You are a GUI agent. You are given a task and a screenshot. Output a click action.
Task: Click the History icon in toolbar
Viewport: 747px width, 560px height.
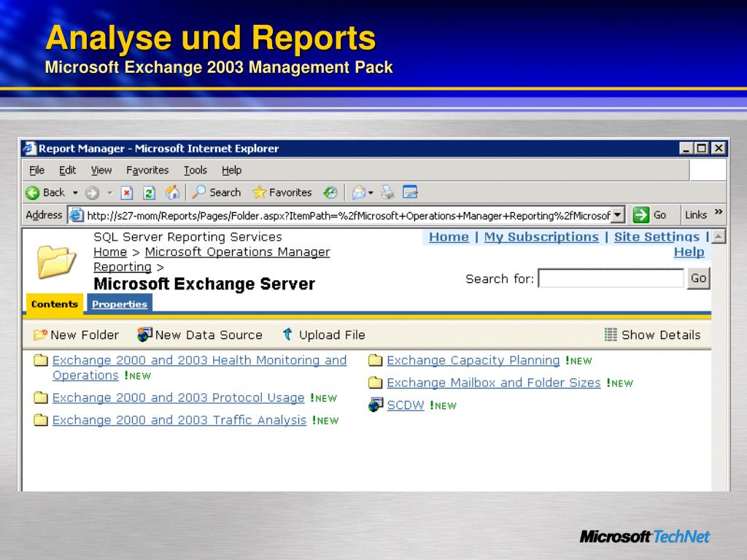330,192
